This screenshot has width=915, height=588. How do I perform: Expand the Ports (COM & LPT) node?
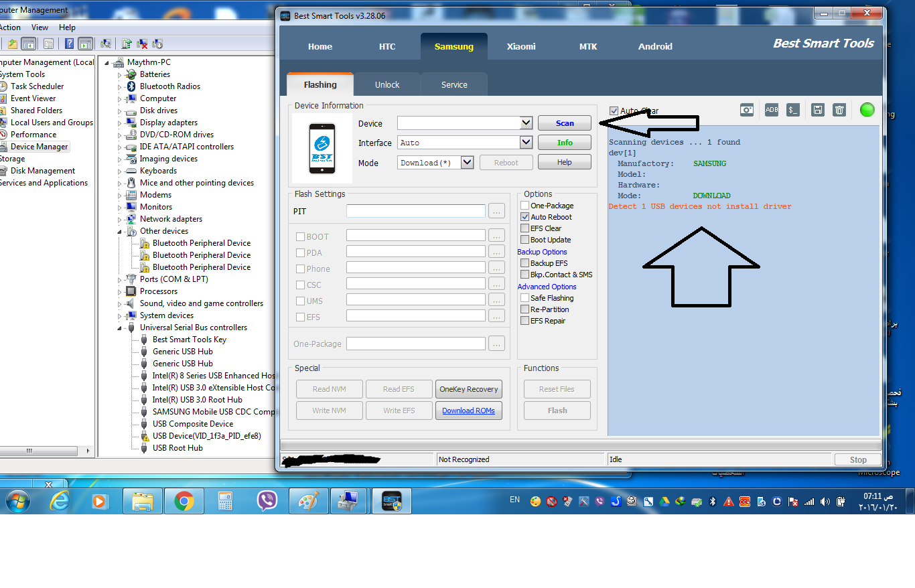pos(121,280)
